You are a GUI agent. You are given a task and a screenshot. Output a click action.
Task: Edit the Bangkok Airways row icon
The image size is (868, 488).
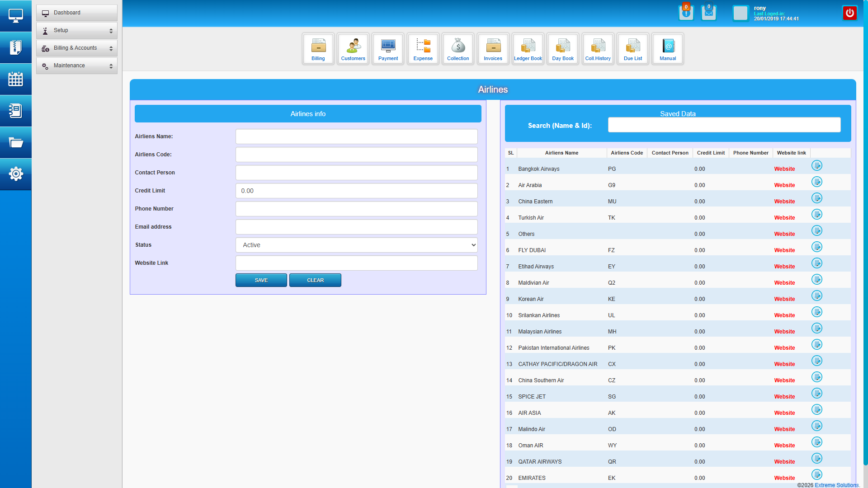(816, 165)
